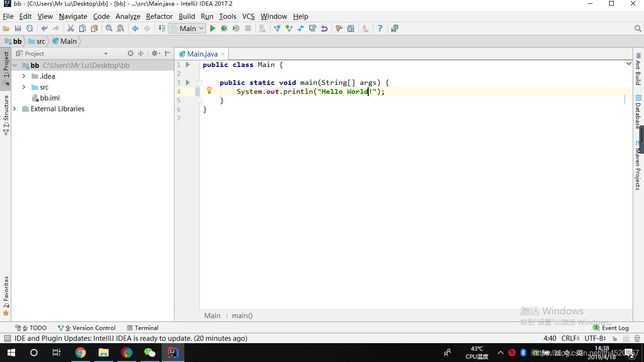The height and width of the screenshot is (362, 644).
Task: Open Project Structure toolbar icon
Action: tap(351, 29)
